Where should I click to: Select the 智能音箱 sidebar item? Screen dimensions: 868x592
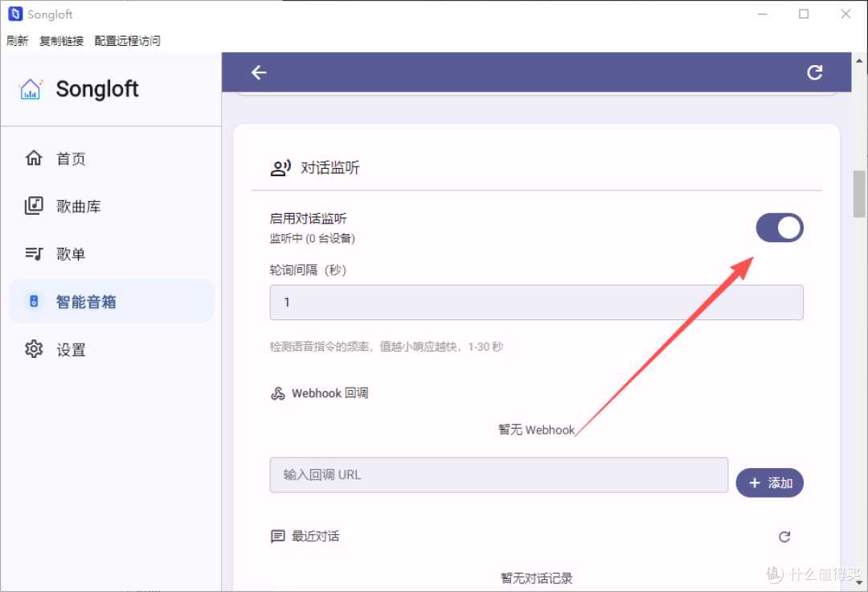pos(111,302)
